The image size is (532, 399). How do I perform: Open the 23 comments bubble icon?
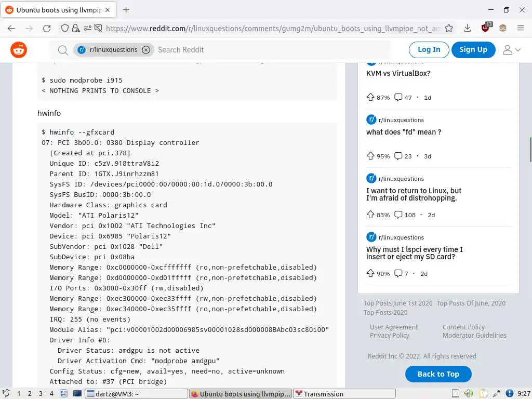(398, 156)
